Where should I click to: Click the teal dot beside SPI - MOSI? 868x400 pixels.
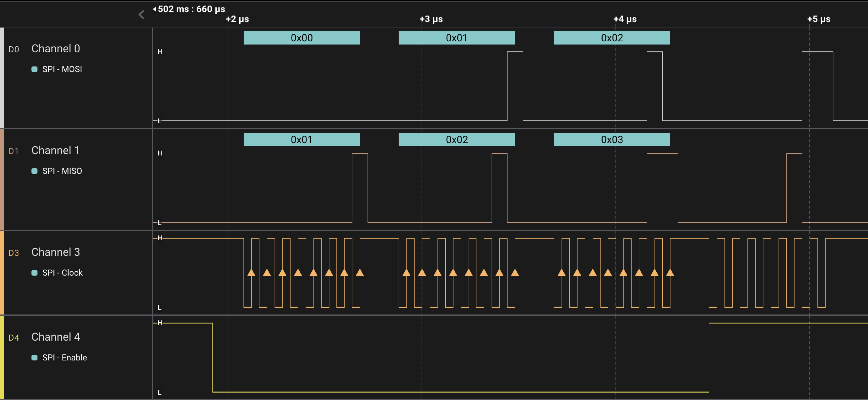pos(34,69)
